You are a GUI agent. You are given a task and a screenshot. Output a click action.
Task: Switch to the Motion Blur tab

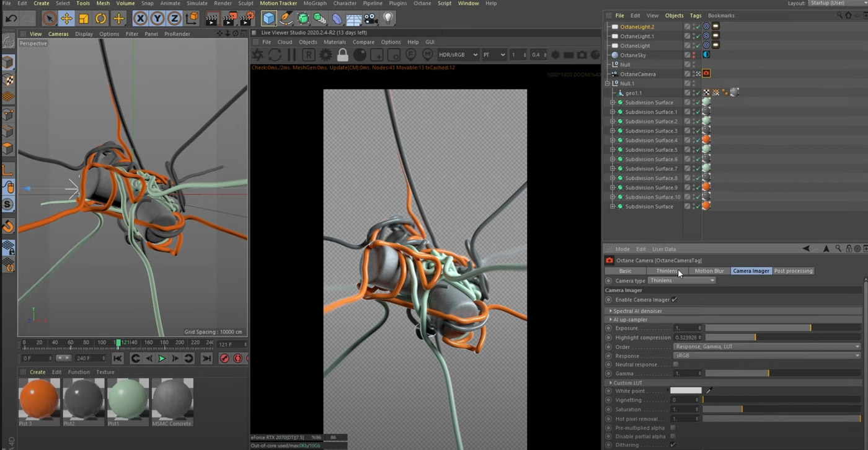[x=709, y=271]
